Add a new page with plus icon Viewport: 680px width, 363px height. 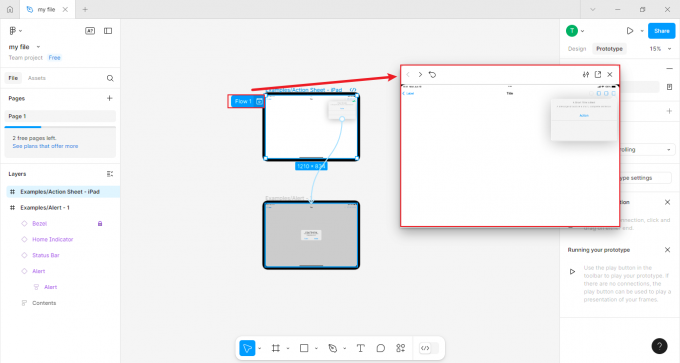[x=110, y=98]
